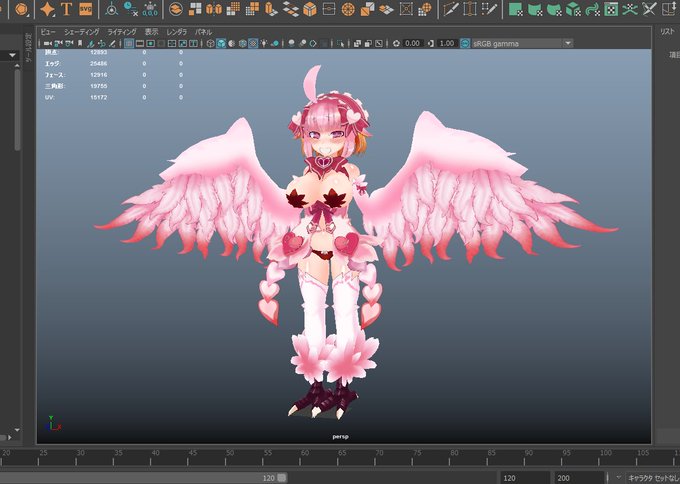Click the mirror geometry shelf icon
680x484 pixels.
[x=214, y=9]
